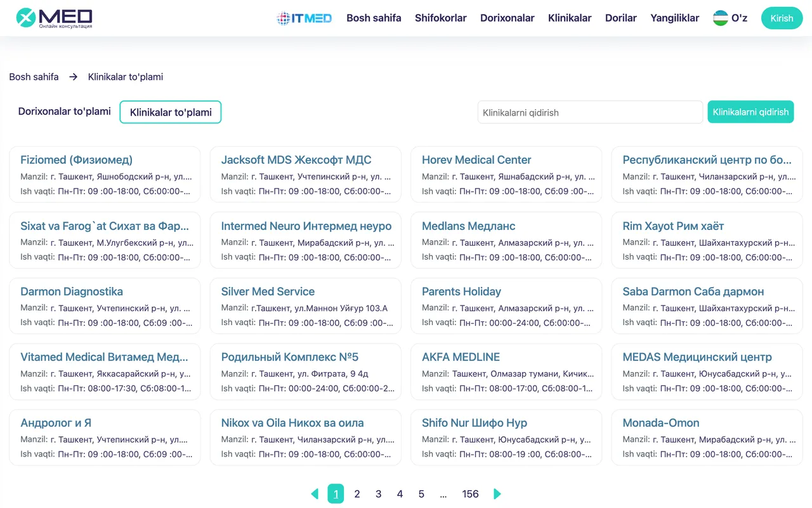
Task: Open Андролог и Я clinic card
Action: tap(105, 438)
